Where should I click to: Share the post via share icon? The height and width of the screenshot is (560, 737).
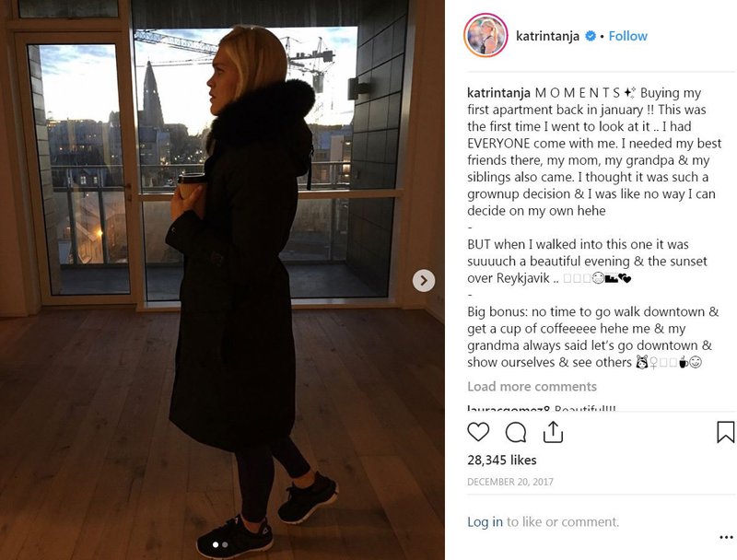[554, 432]
